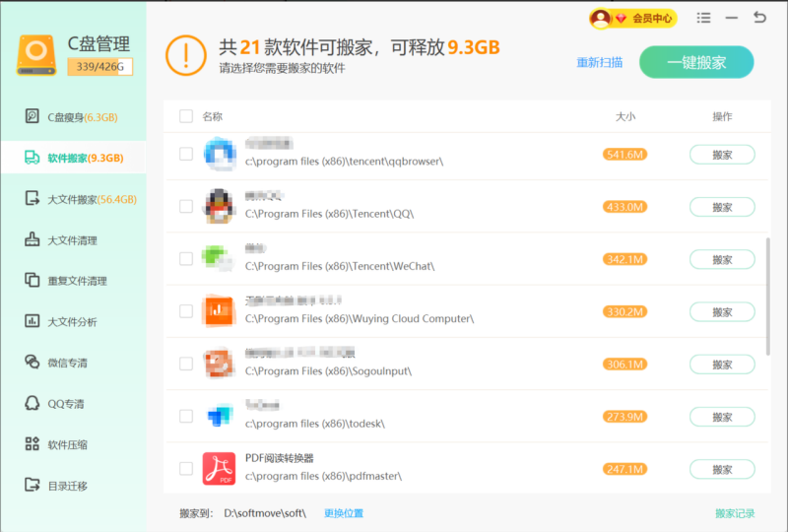Click the 一键搬家 green button
This screenshot has height=532, width=788.
[696, 62]
